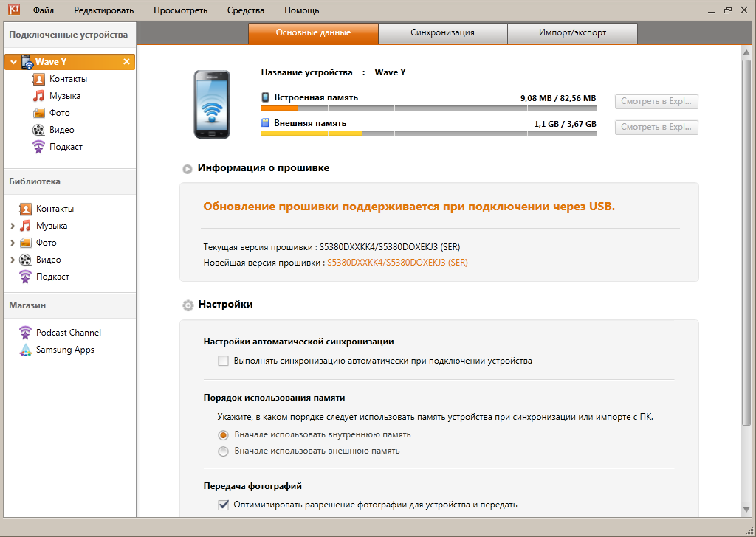Screen dimensions: 756x537
Task: Open Podcast Channel store icon
Action: pyautogui.click(x=25, y=333)
